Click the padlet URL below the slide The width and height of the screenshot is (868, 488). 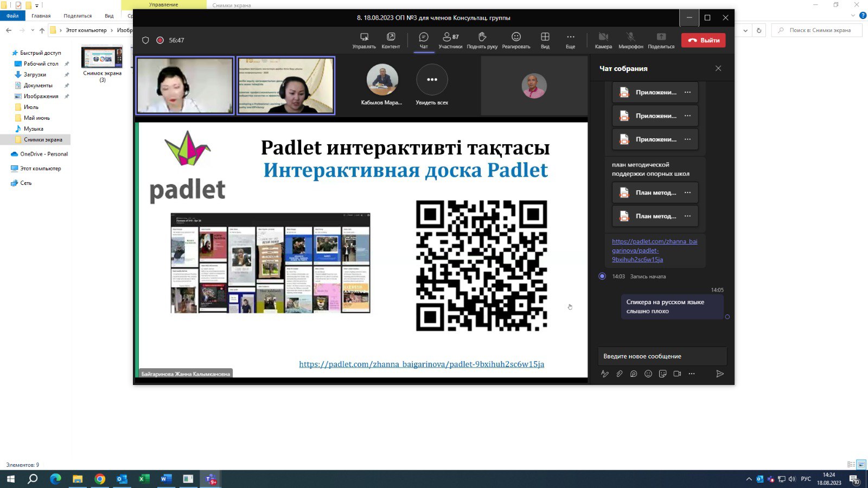pyautogui.click(x=422, y=364)
